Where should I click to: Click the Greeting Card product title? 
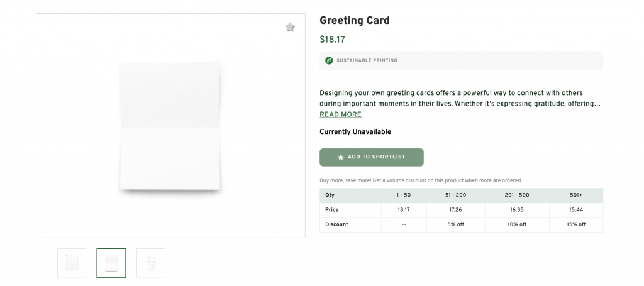click(355, 21)
